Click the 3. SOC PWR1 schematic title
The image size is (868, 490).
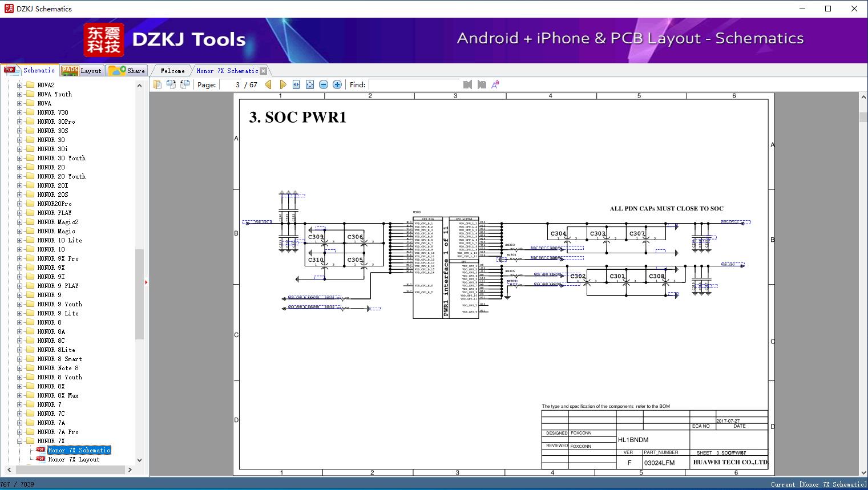[x=298, y=117]
